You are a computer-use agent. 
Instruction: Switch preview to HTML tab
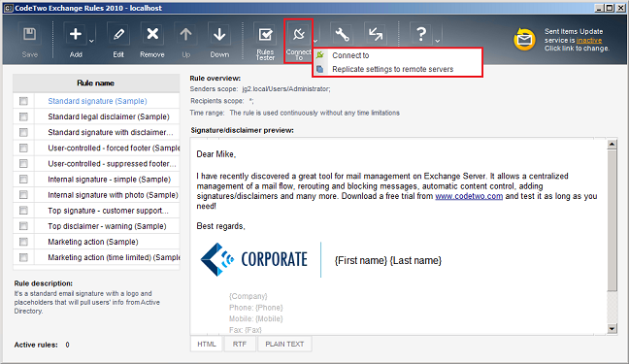coord(206,344)
